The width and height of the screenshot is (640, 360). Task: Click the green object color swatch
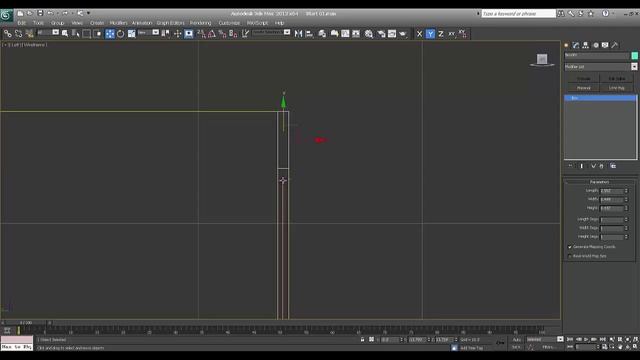pos(634,56)
